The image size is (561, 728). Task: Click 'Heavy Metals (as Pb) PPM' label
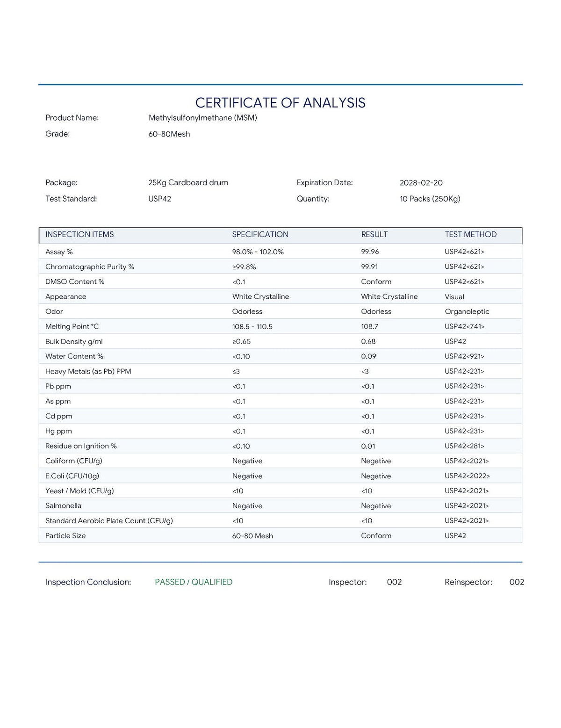pyautogui.click(x=88, y=372)
